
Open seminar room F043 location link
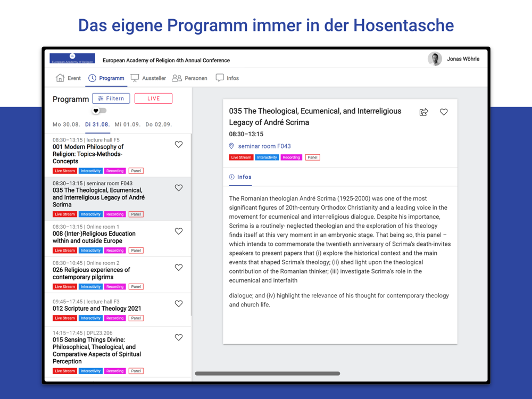coord(264,146)
